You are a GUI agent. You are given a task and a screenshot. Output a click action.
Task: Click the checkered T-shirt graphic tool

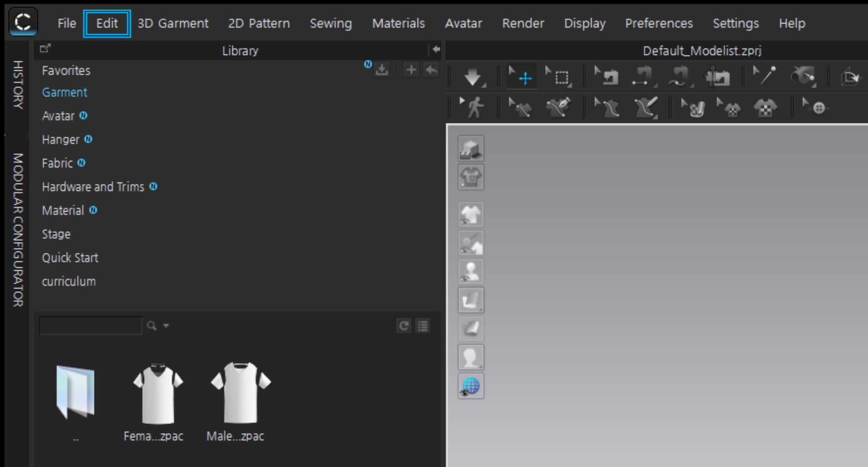[x=765, y=108]
